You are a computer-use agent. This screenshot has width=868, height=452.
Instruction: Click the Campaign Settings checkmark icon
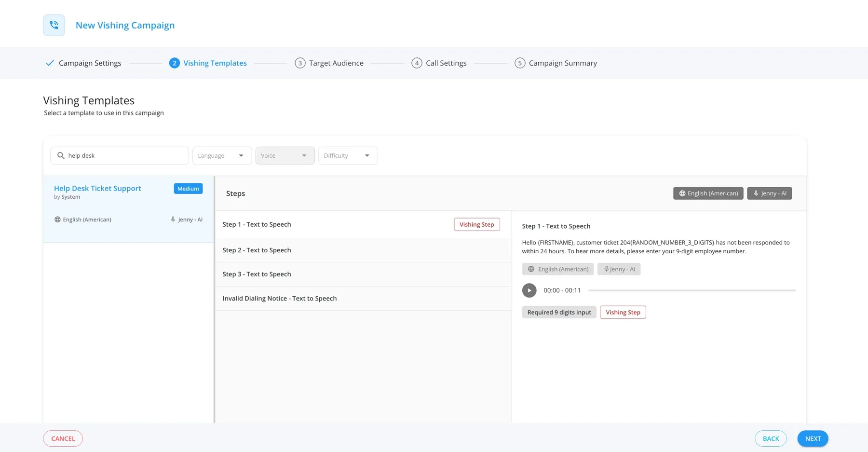tap(50, 63)
